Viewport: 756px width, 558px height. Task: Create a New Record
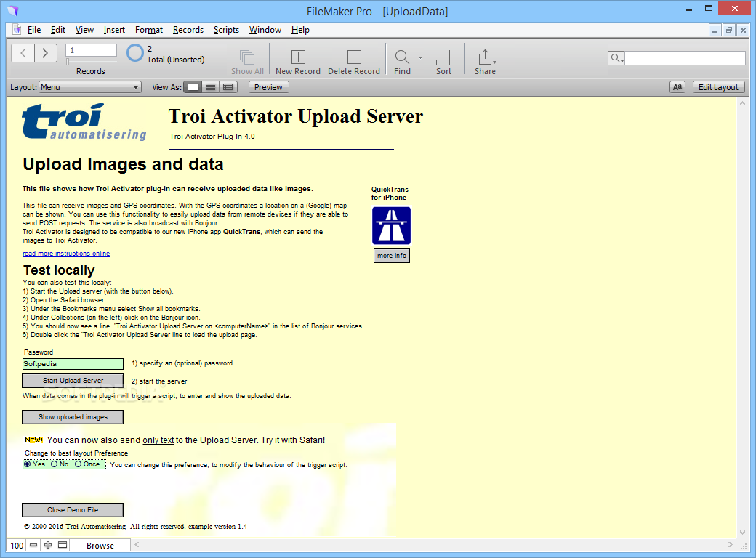299,57
